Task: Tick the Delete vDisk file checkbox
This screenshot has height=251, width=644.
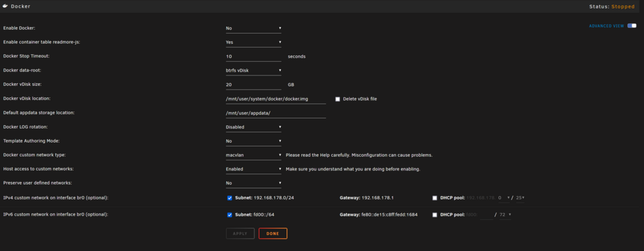Action: tap(337, 99)
